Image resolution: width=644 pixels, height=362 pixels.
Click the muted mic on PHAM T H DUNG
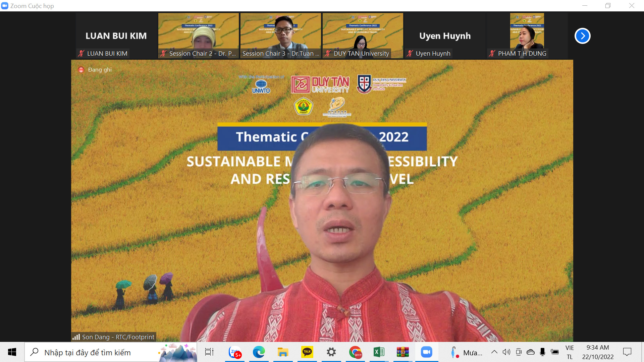point(492,53)
